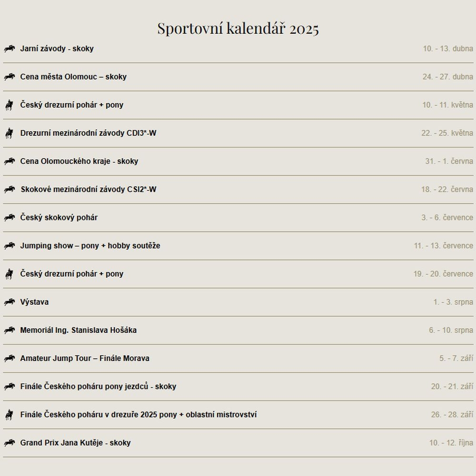Click the date 24. - 27. dubna

tap(448, 77)
